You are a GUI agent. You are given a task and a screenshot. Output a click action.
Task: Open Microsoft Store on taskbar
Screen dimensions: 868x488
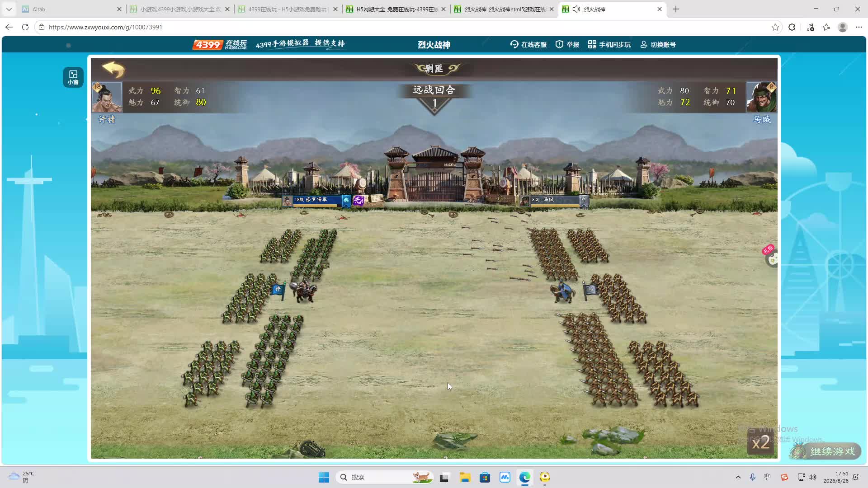point(485,477)
